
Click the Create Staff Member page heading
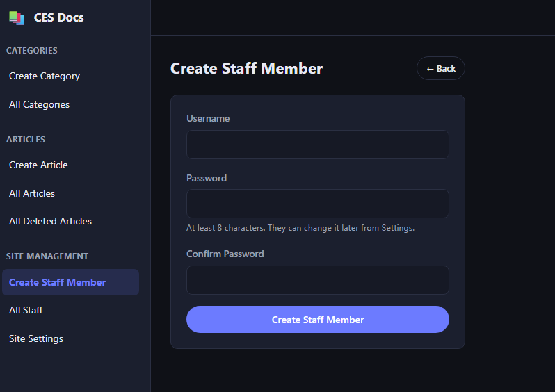(246, 68)
